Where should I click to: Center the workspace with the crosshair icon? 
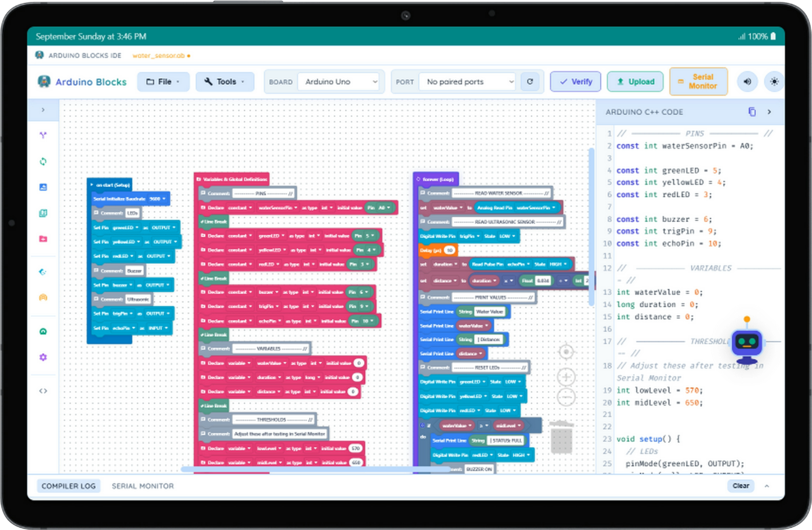pos(566,352)
